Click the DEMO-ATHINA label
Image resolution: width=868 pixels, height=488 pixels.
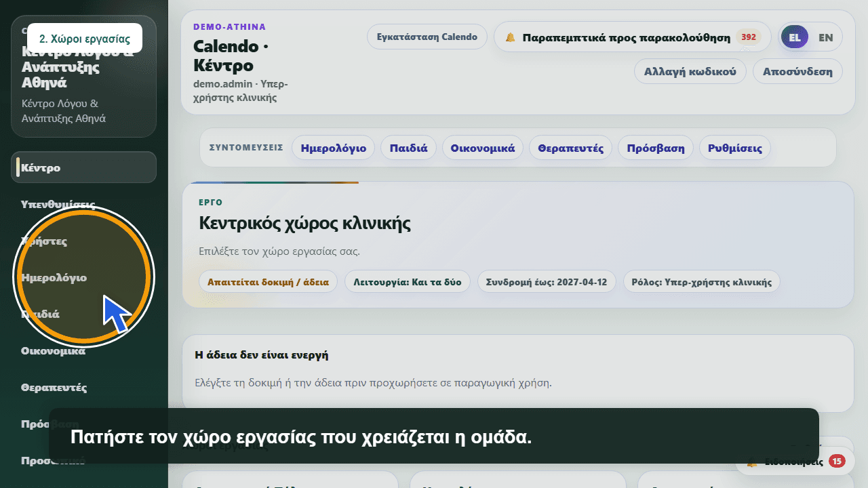[x=229, y=27]
